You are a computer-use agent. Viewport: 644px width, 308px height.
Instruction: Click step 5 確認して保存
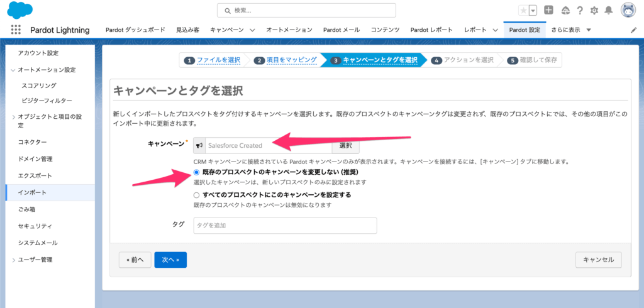532,60
